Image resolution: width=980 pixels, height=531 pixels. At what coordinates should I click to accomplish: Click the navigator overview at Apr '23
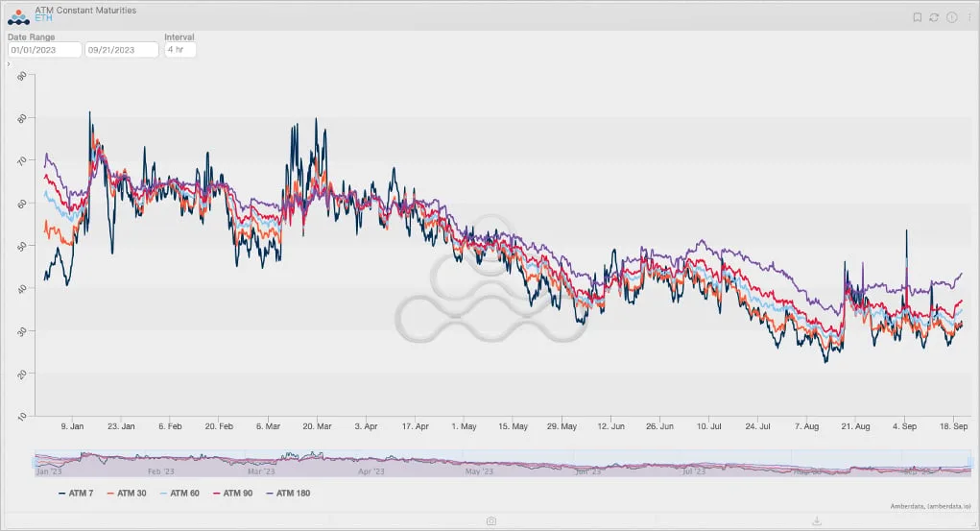[371, 471]
